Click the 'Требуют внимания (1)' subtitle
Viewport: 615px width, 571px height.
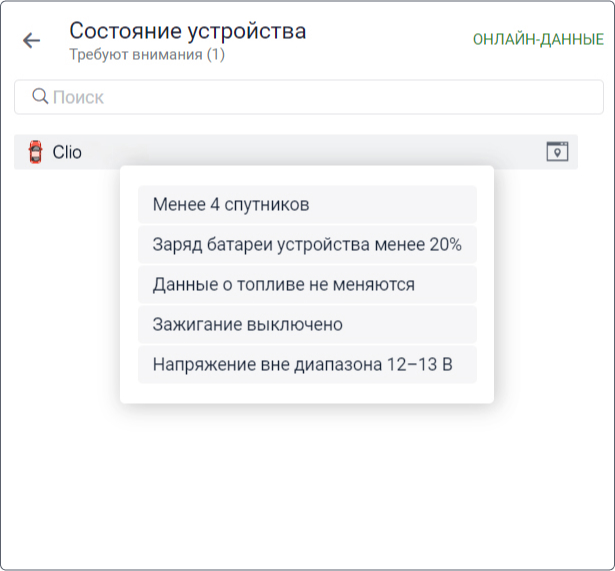[147, 54]
